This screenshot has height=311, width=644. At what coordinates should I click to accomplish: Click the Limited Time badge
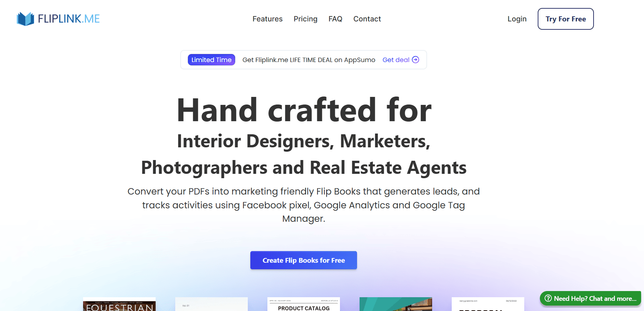click(x=212, y=60)
